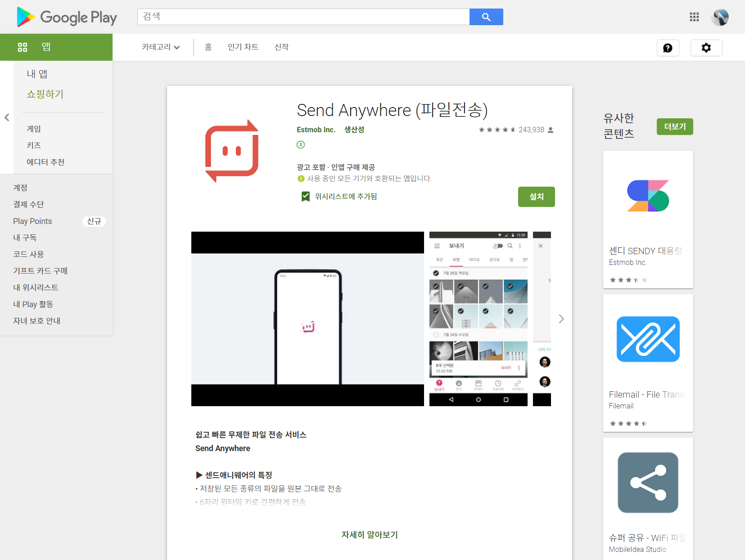Open Play Points link
Screen dimensions: 745x560
(x=32, y=221)
